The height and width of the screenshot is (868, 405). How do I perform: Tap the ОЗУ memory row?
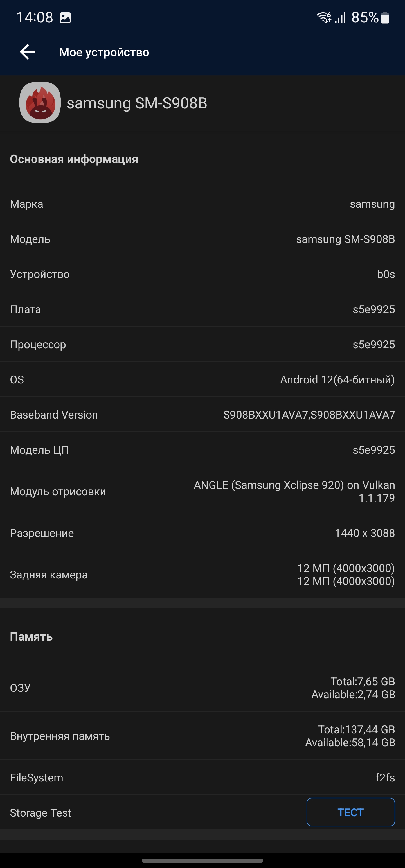click(202, 688)
